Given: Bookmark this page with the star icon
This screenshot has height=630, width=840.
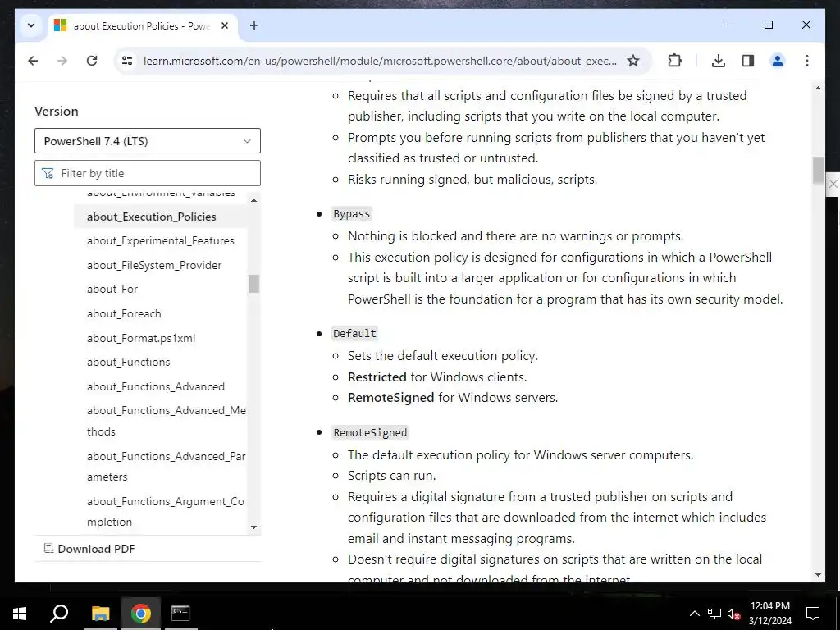Looking at the screenshot, I should coord(633,61).
